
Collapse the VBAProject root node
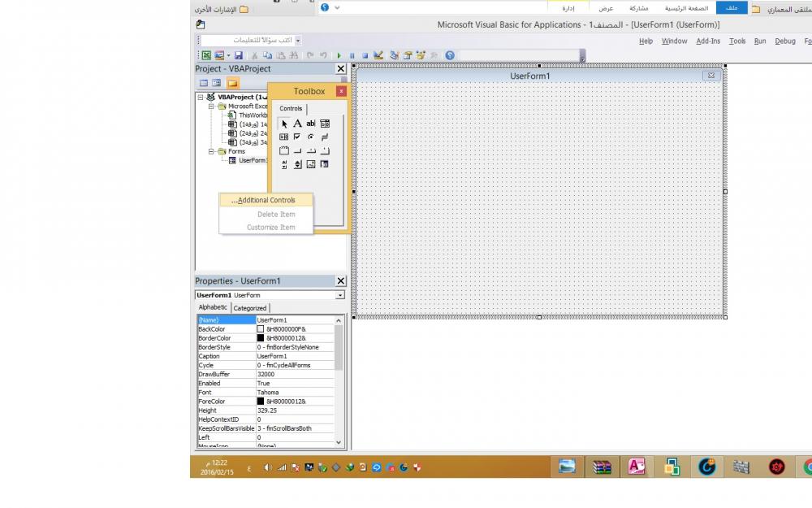[x=201, y=97]
